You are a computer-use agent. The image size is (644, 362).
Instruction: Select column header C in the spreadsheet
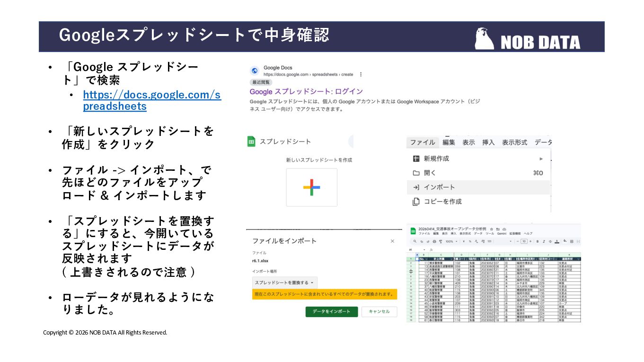441,255
